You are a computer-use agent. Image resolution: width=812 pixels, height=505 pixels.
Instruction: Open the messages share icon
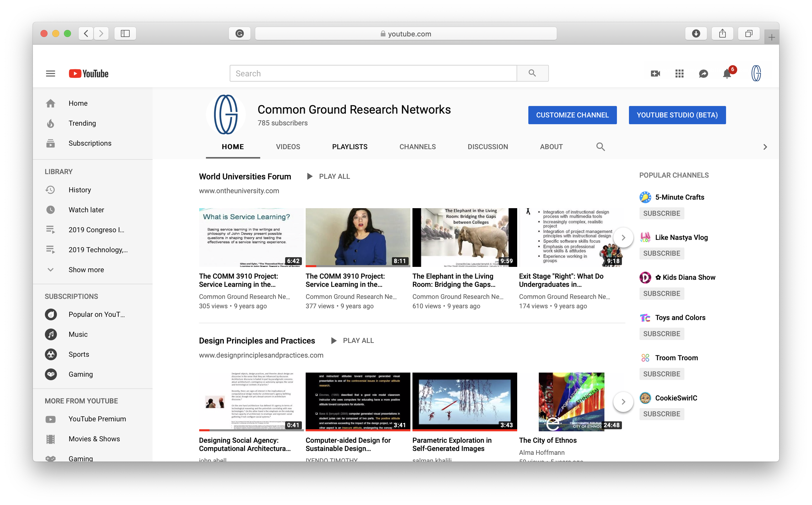703,73
